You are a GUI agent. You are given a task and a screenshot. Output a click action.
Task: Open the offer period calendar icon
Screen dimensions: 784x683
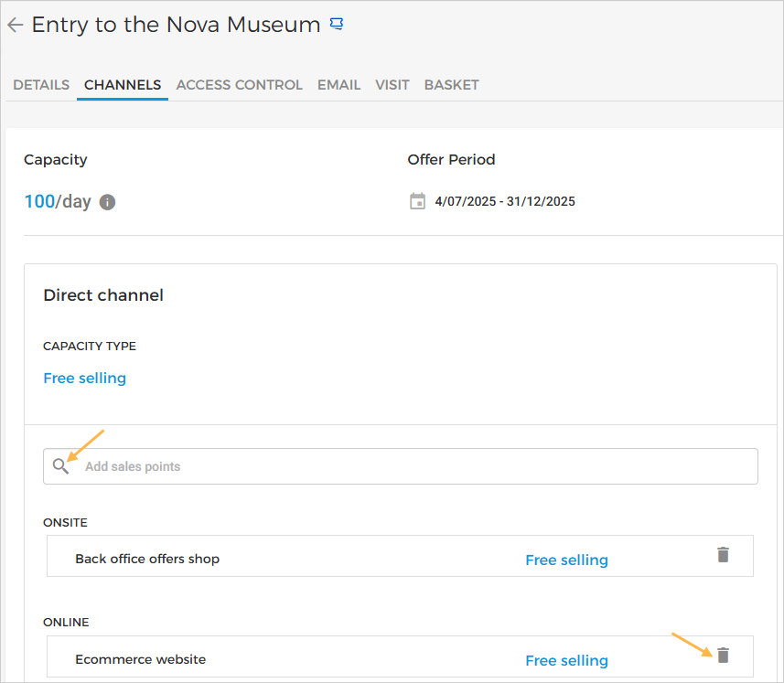pos(417,201)
